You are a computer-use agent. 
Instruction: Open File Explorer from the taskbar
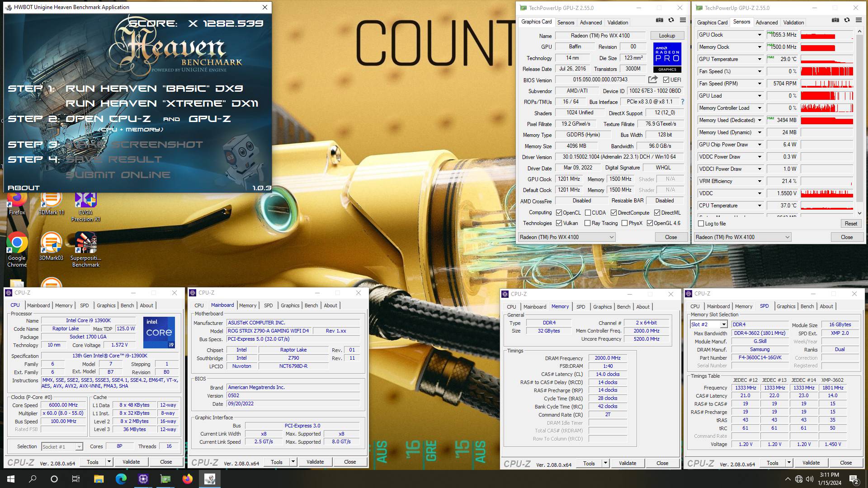point(99,479)
